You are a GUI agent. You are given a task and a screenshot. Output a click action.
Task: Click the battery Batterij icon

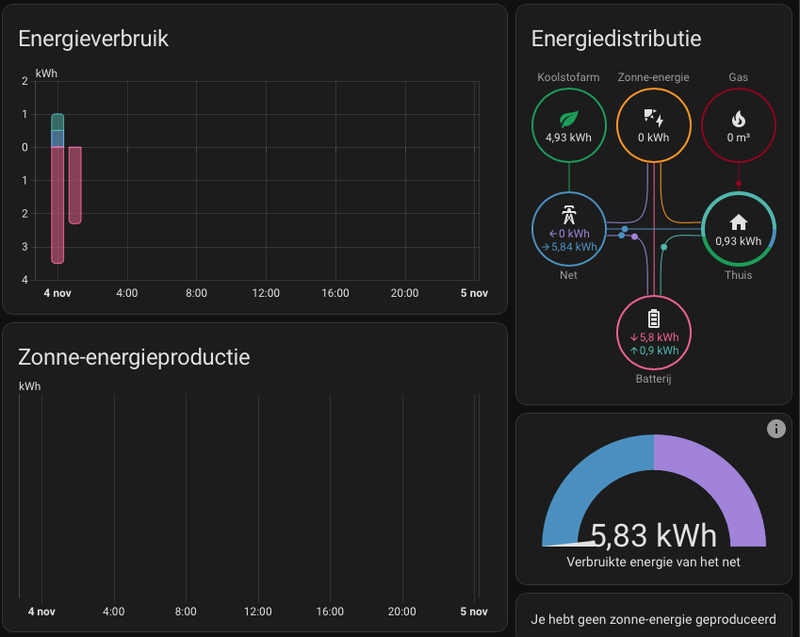[654, 318]
